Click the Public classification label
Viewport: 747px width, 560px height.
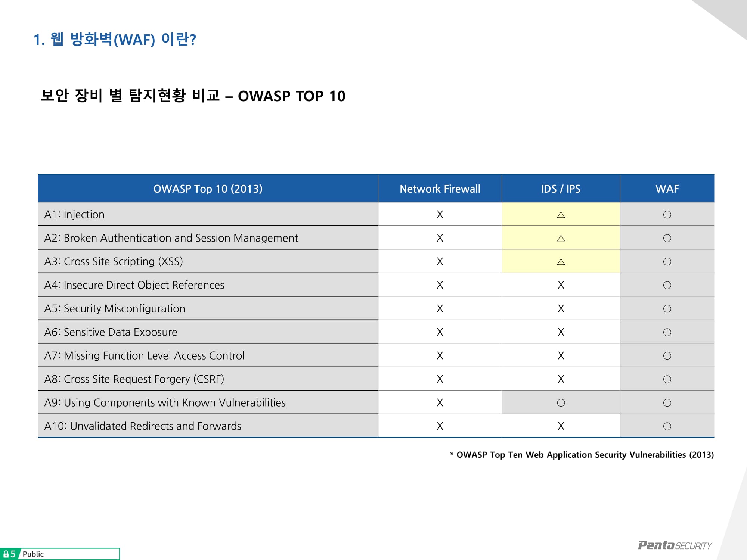[33, 554]
